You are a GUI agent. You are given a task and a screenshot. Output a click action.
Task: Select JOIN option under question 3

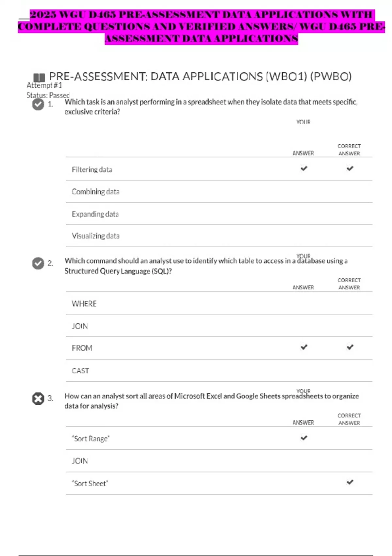click(80, 461)
